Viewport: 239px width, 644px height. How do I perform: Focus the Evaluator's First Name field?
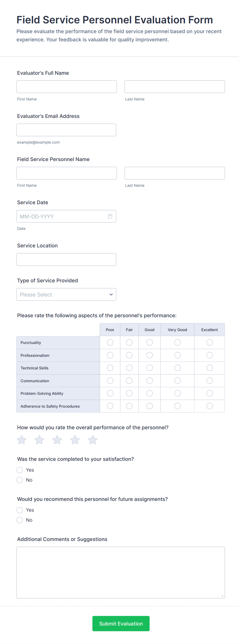(x=67, y=87)
